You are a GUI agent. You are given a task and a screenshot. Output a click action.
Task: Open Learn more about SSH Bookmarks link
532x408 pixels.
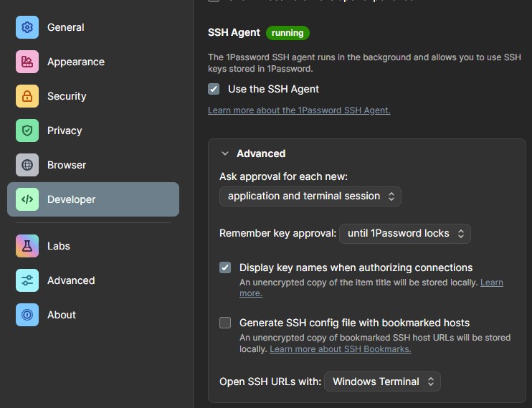(340, 349)
